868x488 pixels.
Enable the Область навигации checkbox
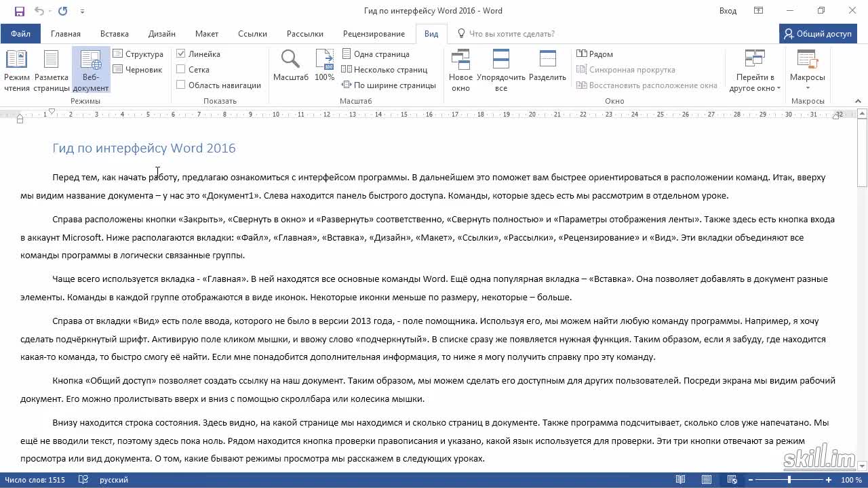click(181, 85)
